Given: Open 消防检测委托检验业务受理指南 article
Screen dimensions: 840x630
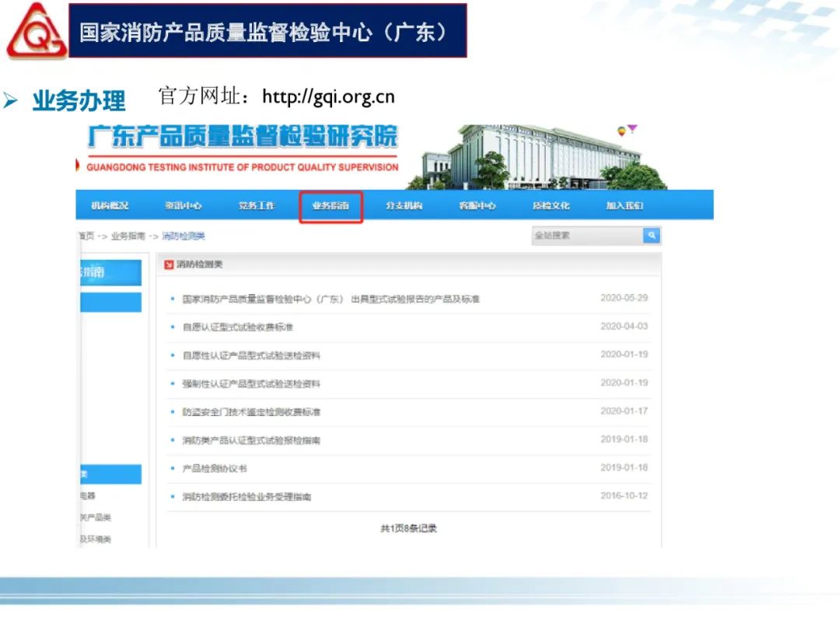Looking at the screenshot, I should tap(247, 496).
